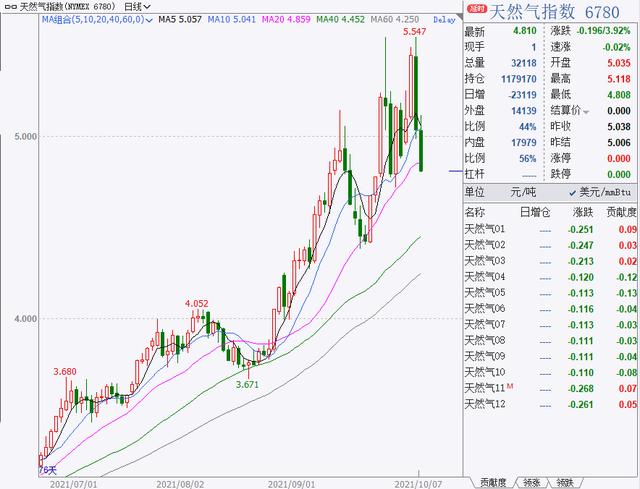Select the 天然气04 contract row

551,277
